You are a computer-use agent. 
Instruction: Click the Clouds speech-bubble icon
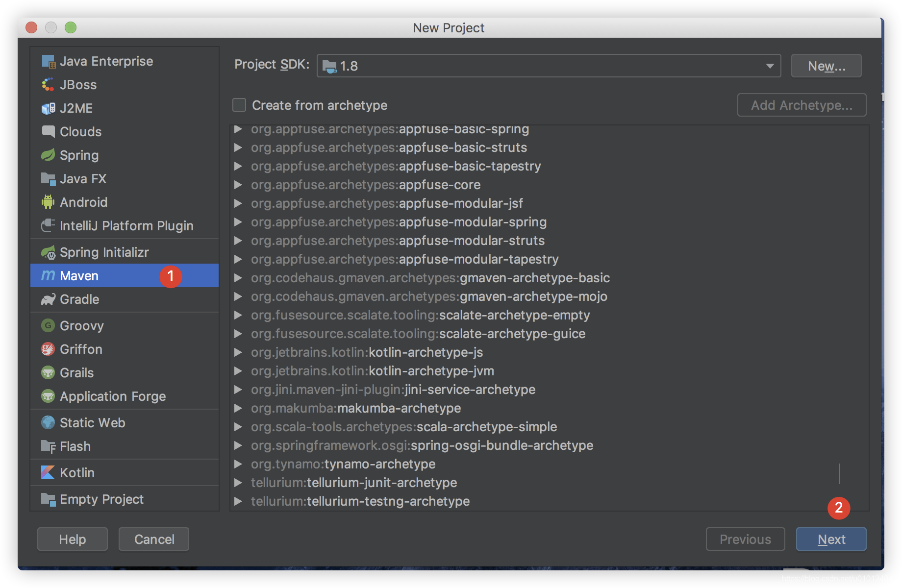pos(48,132)
